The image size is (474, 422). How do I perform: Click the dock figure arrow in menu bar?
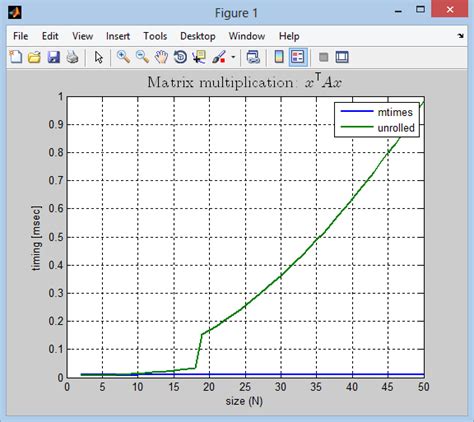(461, 36)
